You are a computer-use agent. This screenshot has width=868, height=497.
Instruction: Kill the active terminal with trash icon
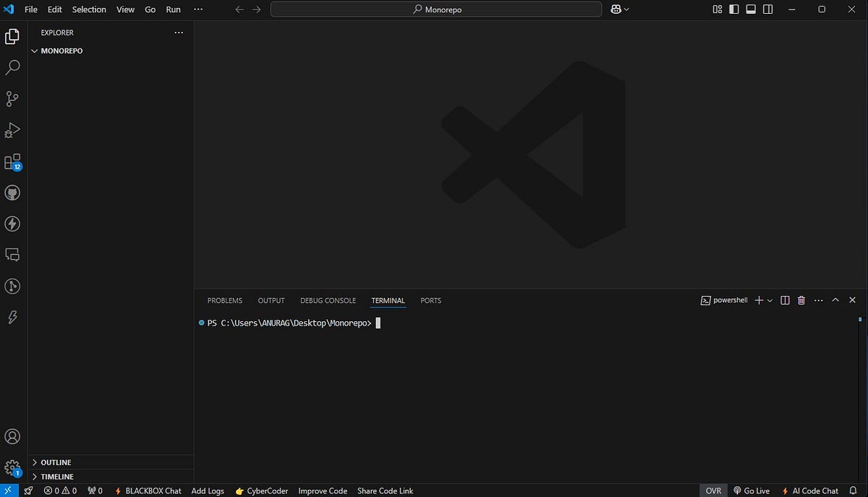[801, 300]
